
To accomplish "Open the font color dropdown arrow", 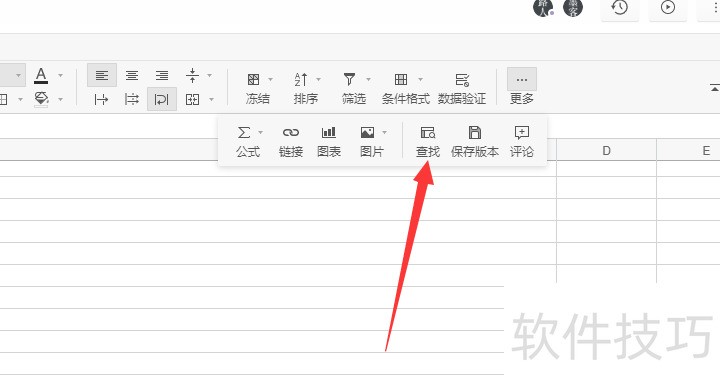I will click(60, 75).
